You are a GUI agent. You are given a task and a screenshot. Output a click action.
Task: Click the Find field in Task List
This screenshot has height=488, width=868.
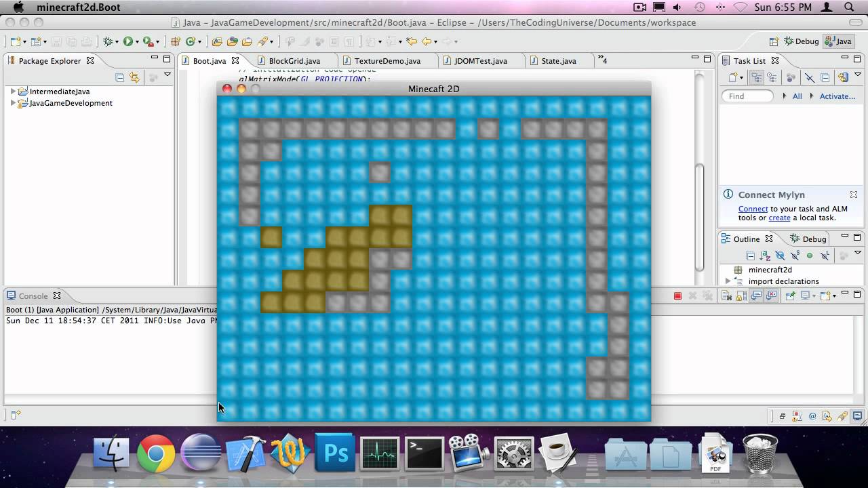[747, 96]
